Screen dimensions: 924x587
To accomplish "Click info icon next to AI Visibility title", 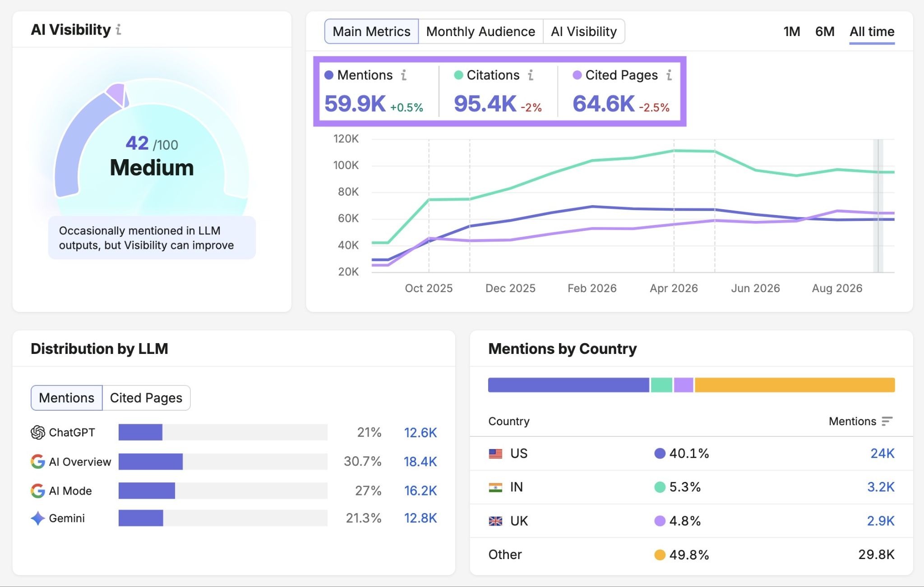I will 119,30.
